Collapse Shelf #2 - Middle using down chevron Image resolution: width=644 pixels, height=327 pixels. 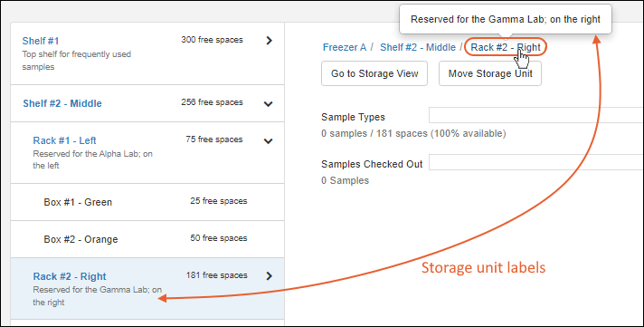tap(269, 103)
